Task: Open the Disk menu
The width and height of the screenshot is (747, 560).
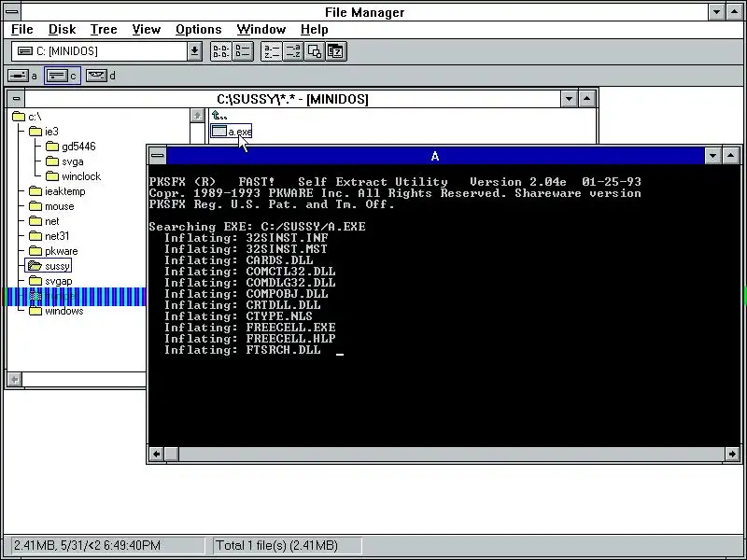Action: [62, 30]
